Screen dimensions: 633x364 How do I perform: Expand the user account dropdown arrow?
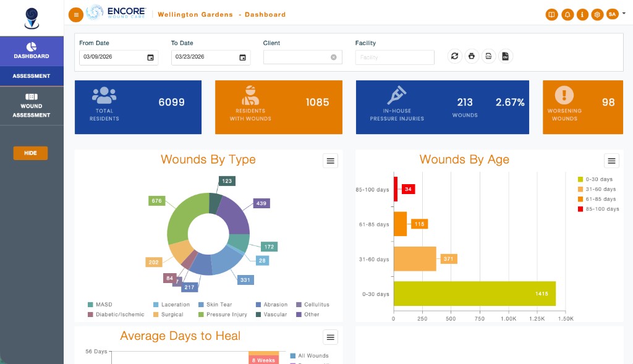point(624,14)
